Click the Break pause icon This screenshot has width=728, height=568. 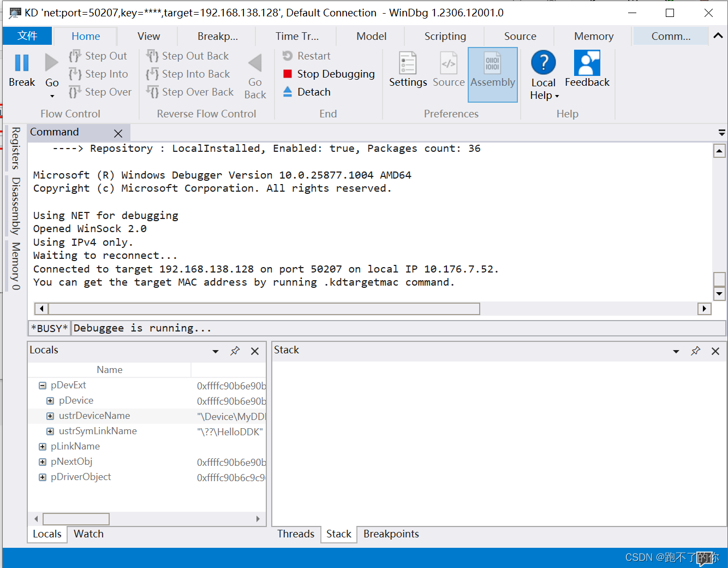pyautogui.click(x=22, y=63)
